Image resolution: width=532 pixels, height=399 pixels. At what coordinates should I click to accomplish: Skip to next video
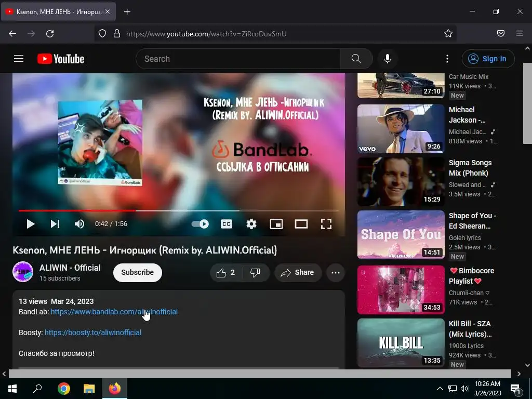[x=55, y=224]
